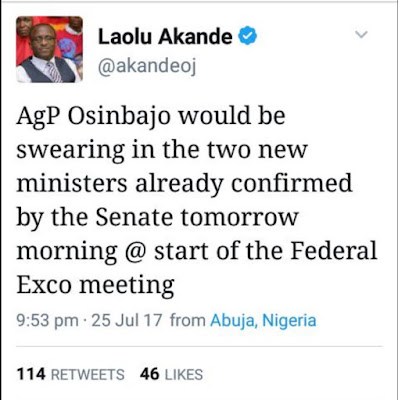Open the Abuja, Nigeria location link

pyautogui.click(x=263, y=321)
